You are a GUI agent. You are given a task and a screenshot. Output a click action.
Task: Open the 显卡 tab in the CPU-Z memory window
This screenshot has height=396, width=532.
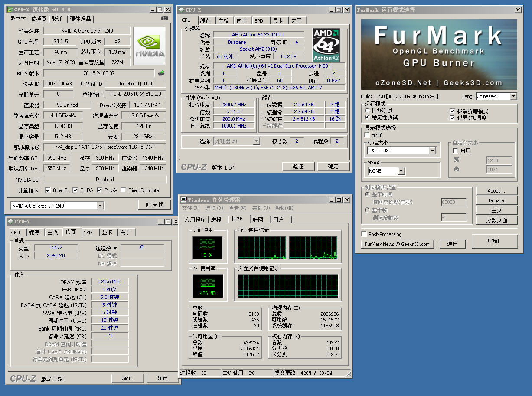pos(108,232)
